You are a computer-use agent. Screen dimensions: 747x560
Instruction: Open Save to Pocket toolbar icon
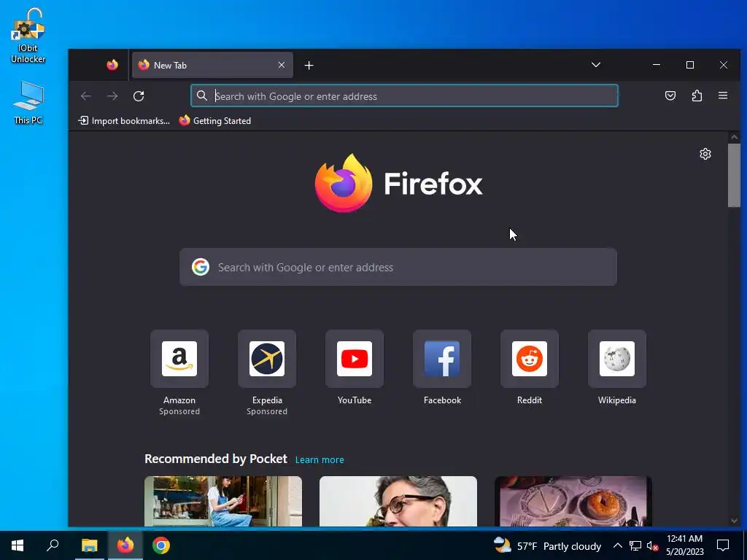[670, 96]
